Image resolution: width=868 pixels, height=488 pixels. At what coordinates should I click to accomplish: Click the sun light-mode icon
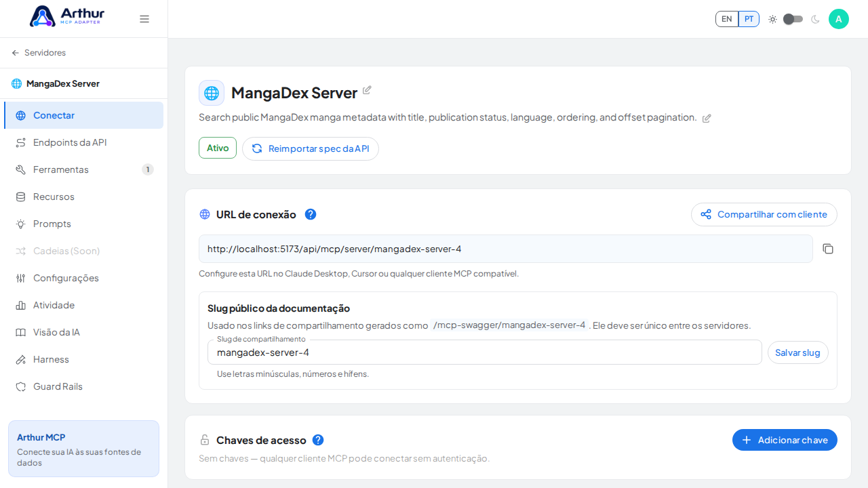[772, 19]
